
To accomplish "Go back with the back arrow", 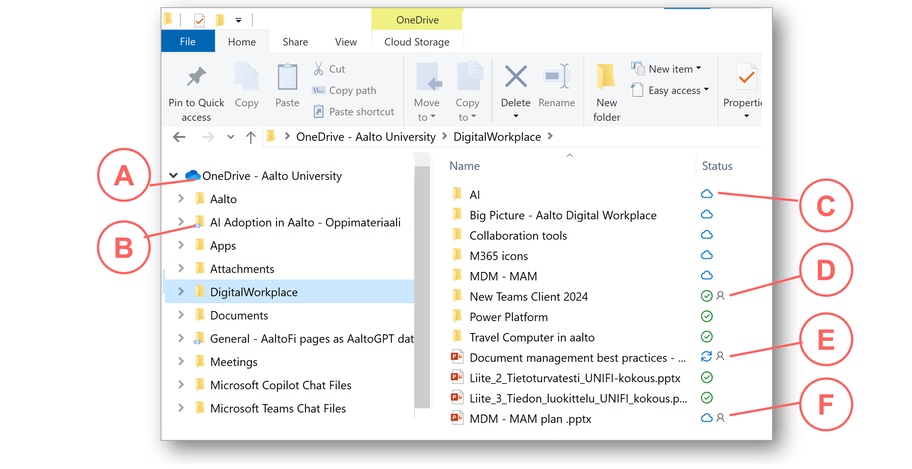I will point(179,137).
